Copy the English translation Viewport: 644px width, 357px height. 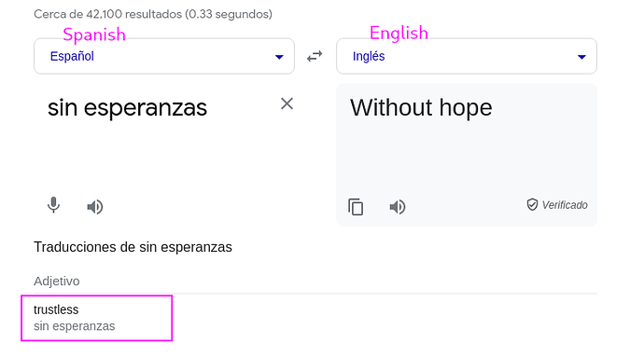pyautogui.click(x=356, y=207)
